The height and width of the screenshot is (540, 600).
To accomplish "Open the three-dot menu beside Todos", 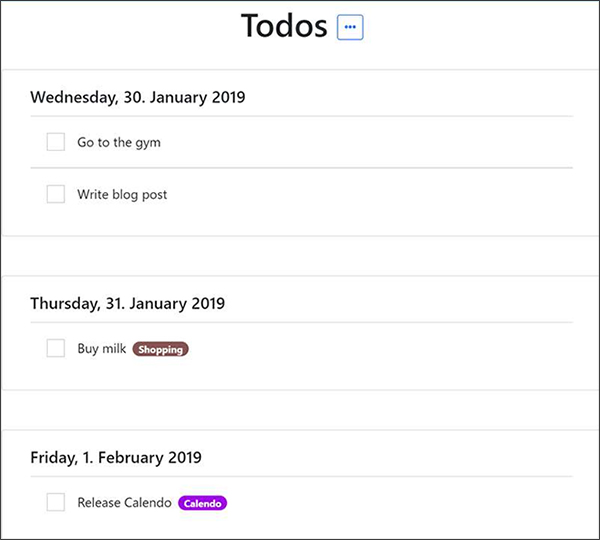I will coord(350,27).
